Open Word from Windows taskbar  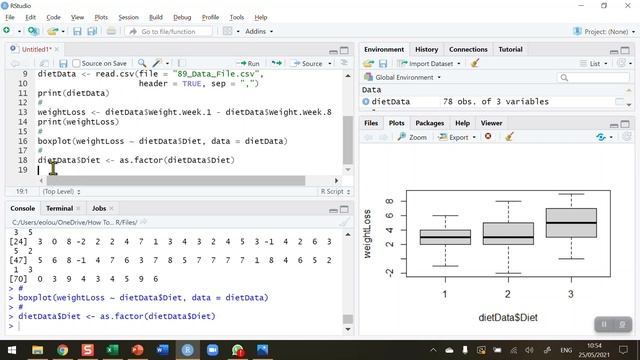point(162,350)
